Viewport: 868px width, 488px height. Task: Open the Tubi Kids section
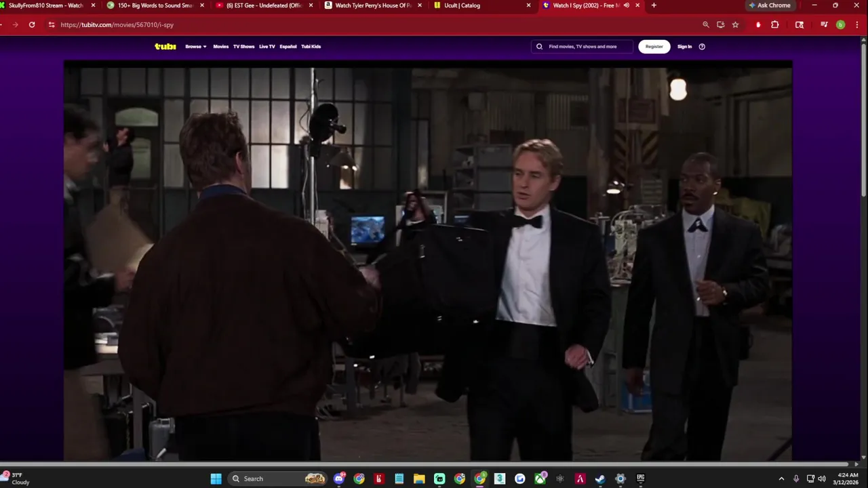point(311,47)
